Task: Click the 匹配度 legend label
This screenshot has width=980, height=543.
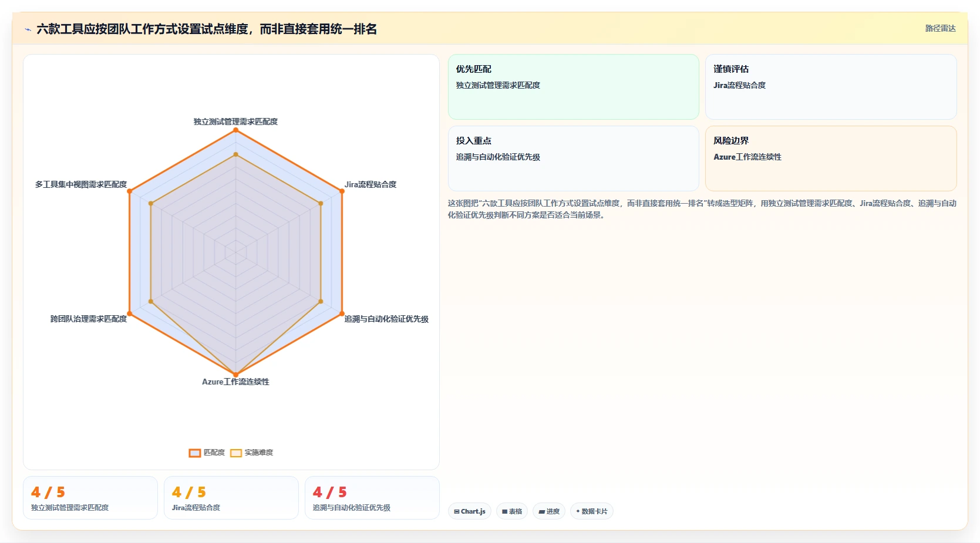Action: 214,453
